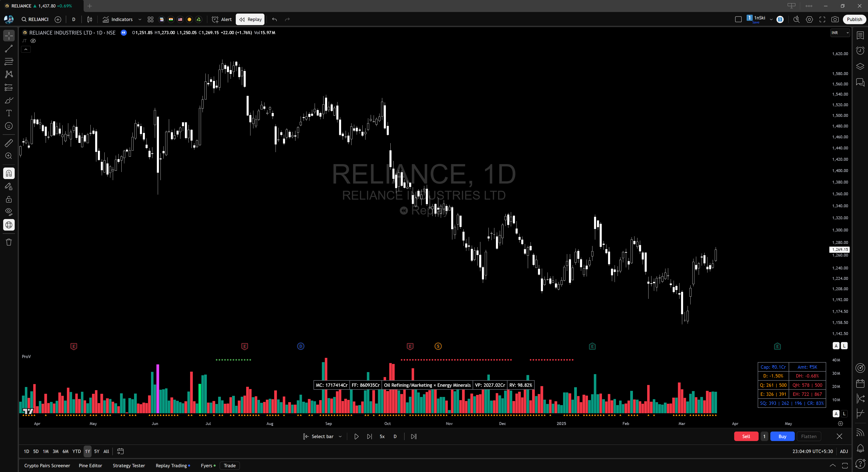The height and width of the screenshot is (472, 868).
Task: Remove all drawings with the trash icon
Action: point(9,242)
